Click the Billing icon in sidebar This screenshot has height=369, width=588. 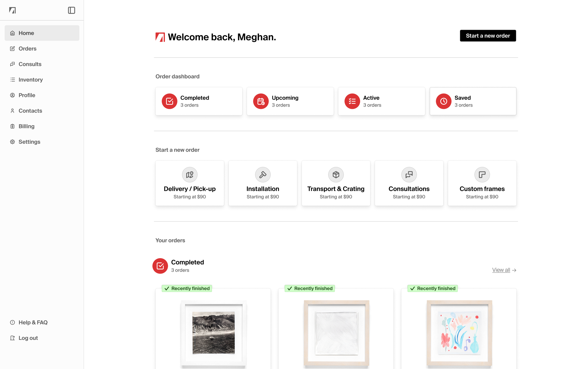tap(12, 126)
